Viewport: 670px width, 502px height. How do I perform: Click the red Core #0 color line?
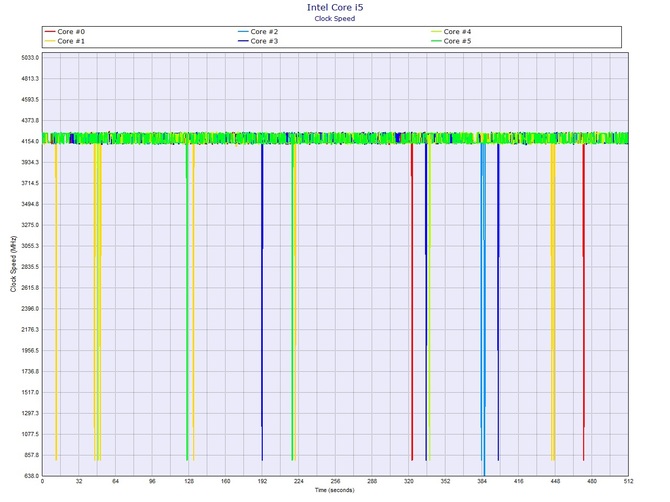50,32
